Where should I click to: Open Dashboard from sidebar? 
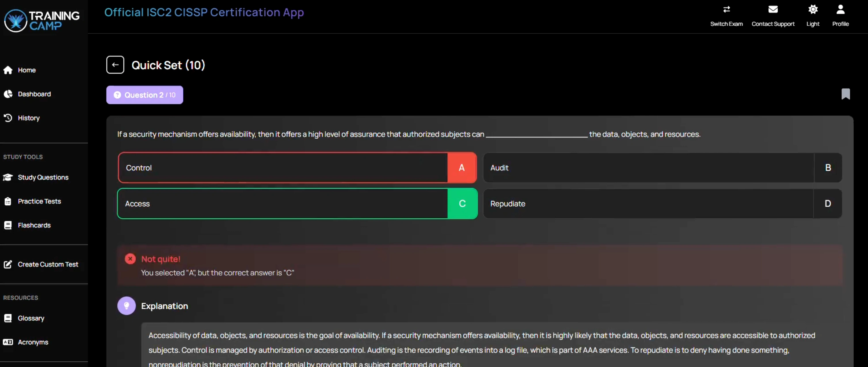34,94
